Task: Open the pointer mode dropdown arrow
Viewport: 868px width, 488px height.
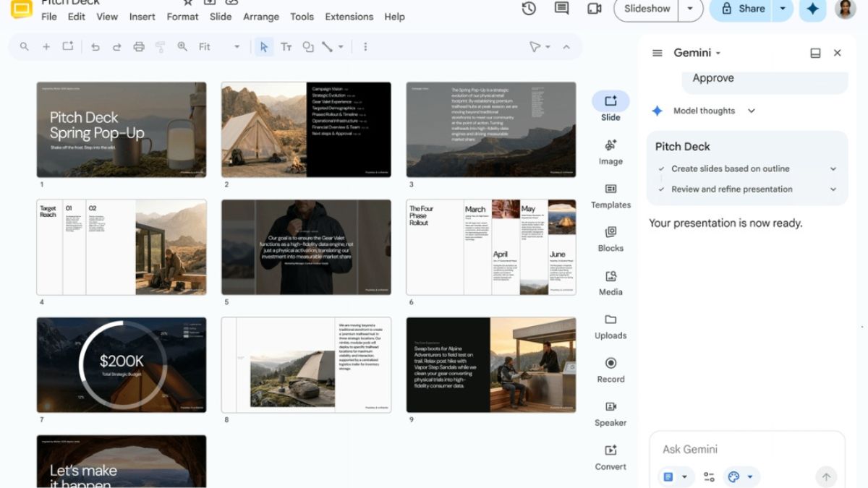Action: click(548, 47)
